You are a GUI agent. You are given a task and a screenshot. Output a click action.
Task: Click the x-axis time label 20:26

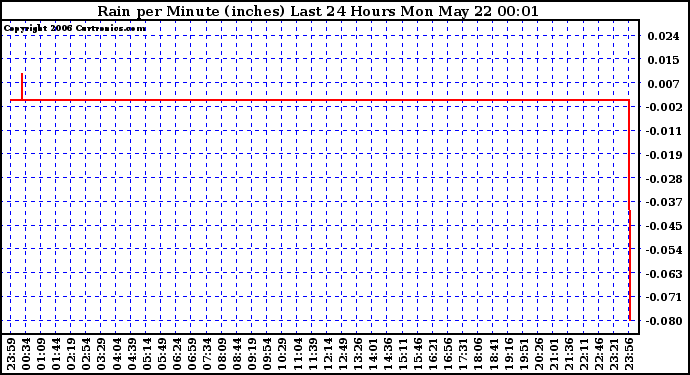[539, 355]
